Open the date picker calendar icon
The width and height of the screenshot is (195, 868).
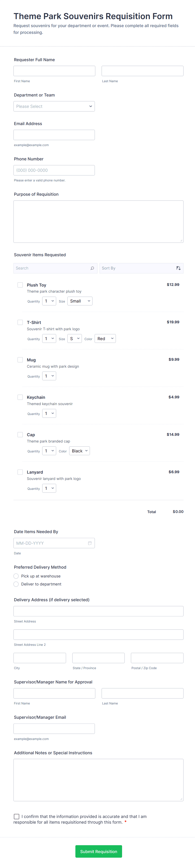click(90, 543)
